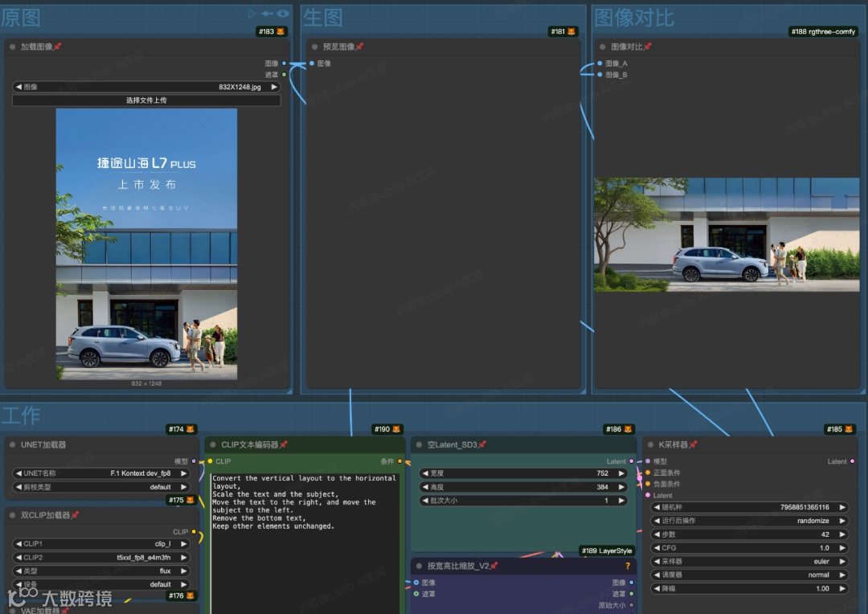Click the #188 rgthree-comfy badge
868x614 pixels.
pos(823,31)
